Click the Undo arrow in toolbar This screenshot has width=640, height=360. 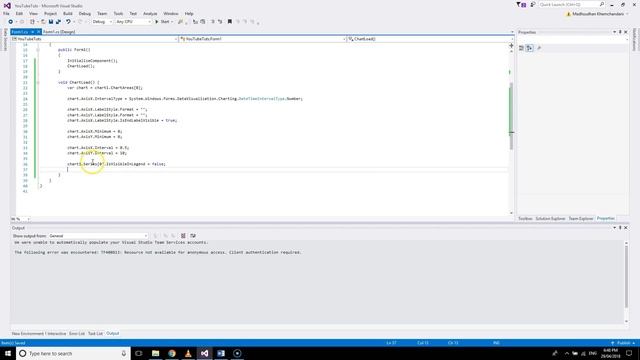point(68,22)
